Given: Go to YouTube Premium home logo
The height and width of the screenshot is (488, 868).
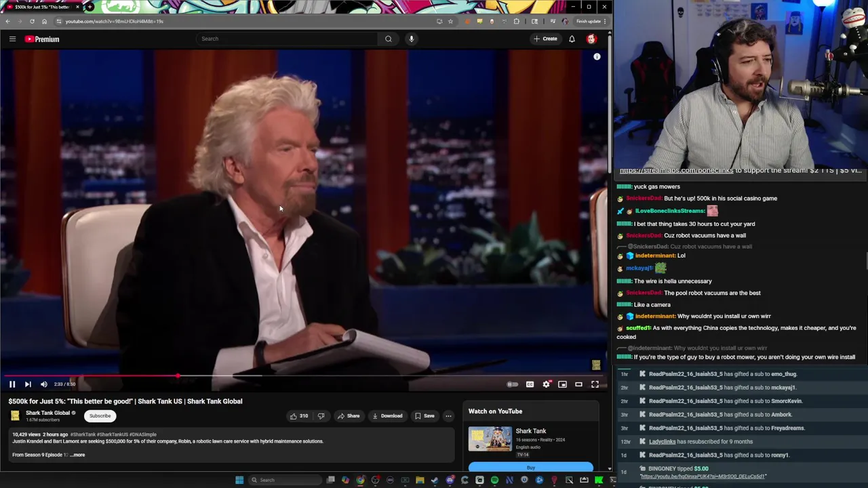Looking at the screenshot, I should 42,39.
